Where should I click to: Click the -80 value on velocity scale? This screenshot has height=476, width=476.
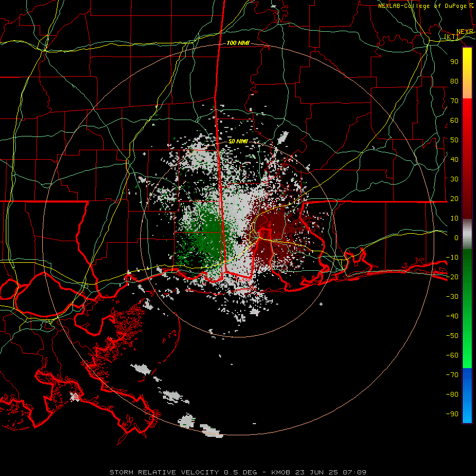(x=452, y=395)
